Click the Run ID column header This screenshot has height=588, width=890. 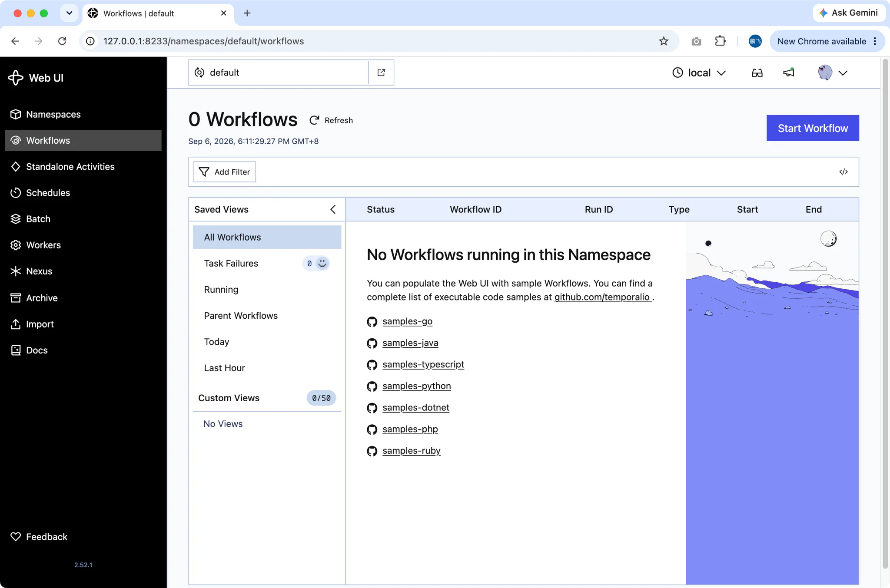click(x=598, y=209)
